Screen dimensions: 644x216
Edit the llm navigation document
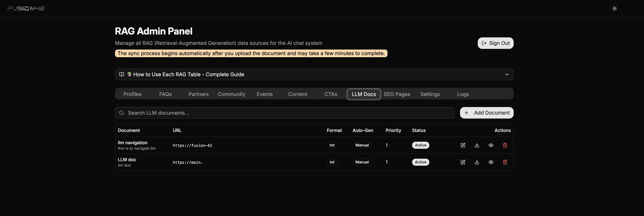point(463,145)
